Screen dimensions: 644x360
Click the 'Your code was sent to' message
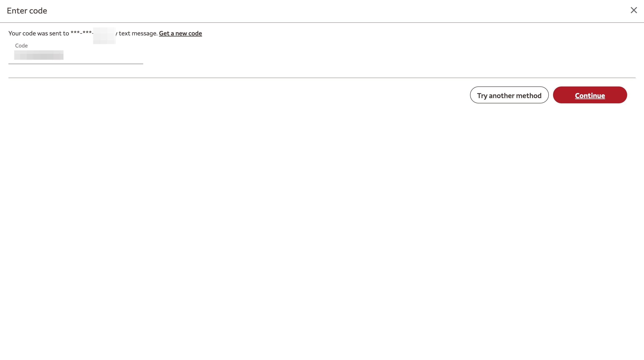[39, 33]
